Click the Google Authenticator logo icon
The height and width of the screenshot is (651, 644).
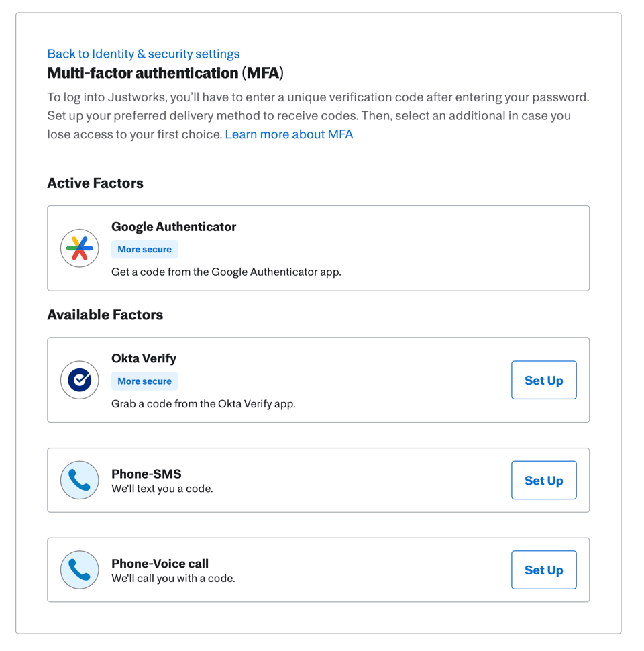pyautogui.click(x=80, y=248)
